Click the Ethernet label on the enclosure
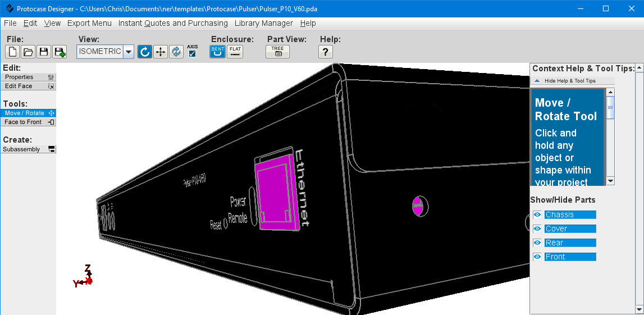644x315 pixels. click(x=303, y=188)
